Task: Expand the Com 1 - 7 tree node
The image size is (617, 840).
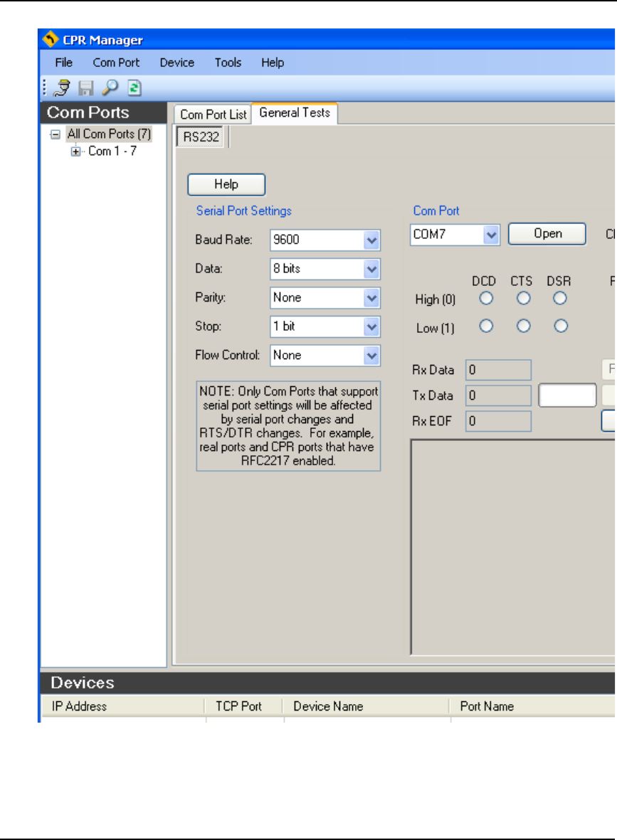Action: [x=76, y=151]
